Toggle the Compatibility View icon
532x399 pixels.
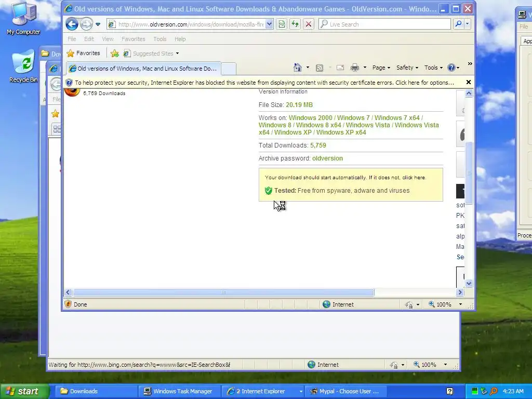[282, 24]
